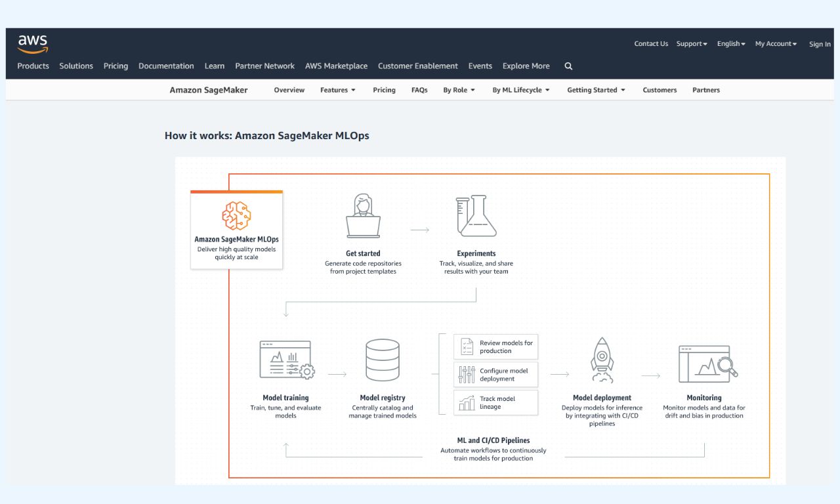Click the Sign In link
The width and height of the screenshot is (840, 504).
(x=820, y=45)
